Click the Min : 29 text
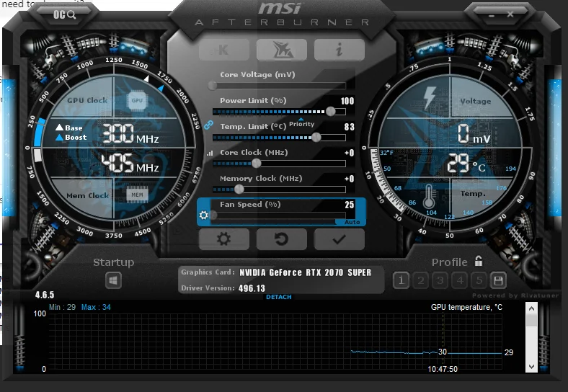 pos(62,307)
